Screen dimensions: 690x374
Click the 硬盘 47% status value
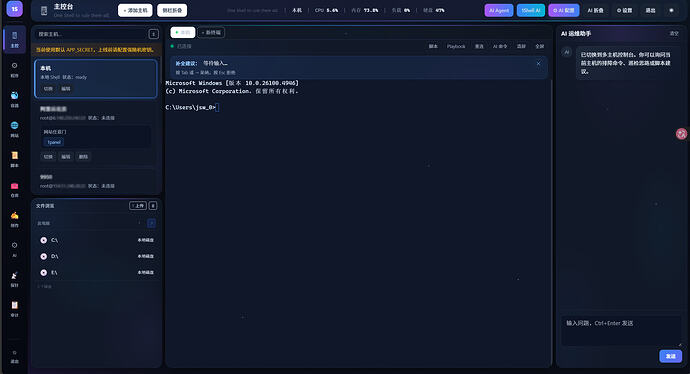[x=433, y=10]
